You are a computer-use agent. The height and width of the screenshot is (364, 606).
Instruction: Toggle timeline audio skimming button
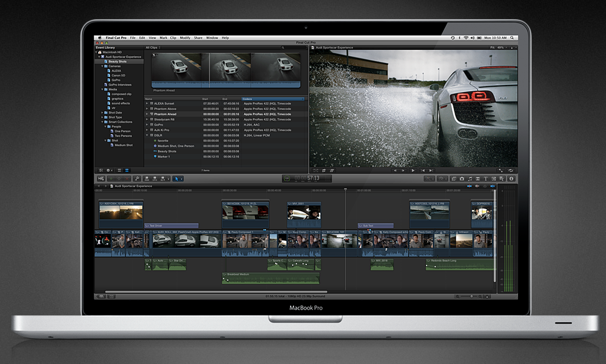pyautogui.click(x=477, y=186)
